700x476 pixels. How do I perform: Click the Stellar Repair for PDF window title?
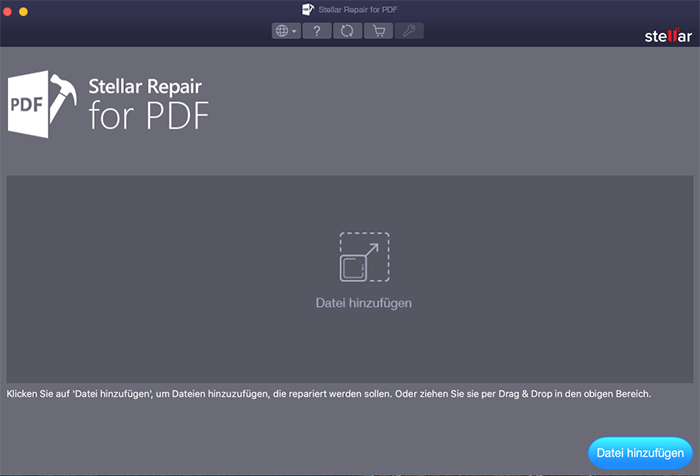358,9
